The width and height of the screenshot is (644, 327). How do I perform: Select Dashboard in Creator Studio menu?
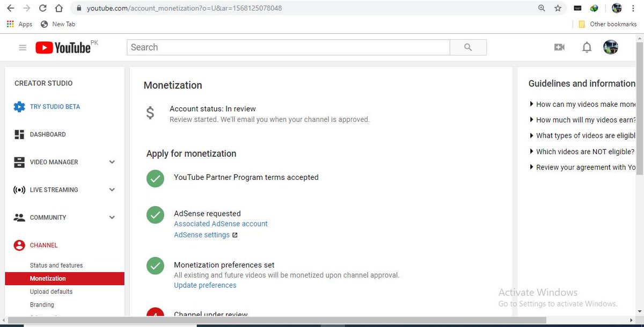(x=48, y=135)
